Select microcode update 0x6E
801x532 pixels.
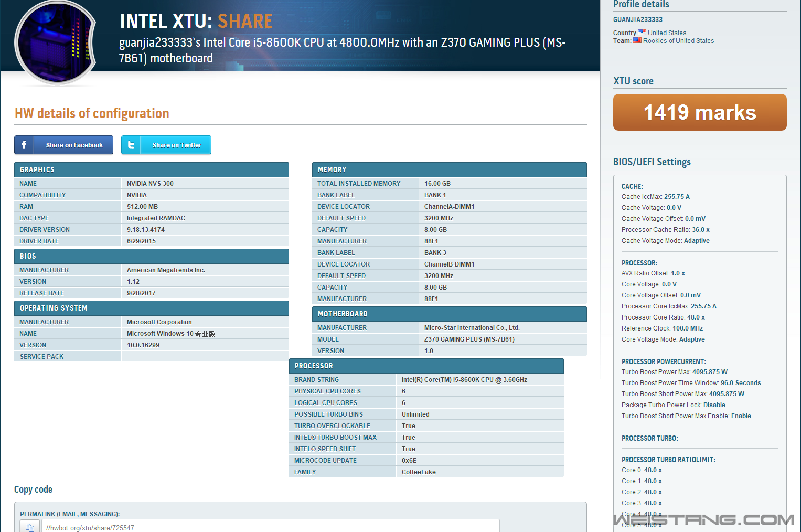(409, 460)
